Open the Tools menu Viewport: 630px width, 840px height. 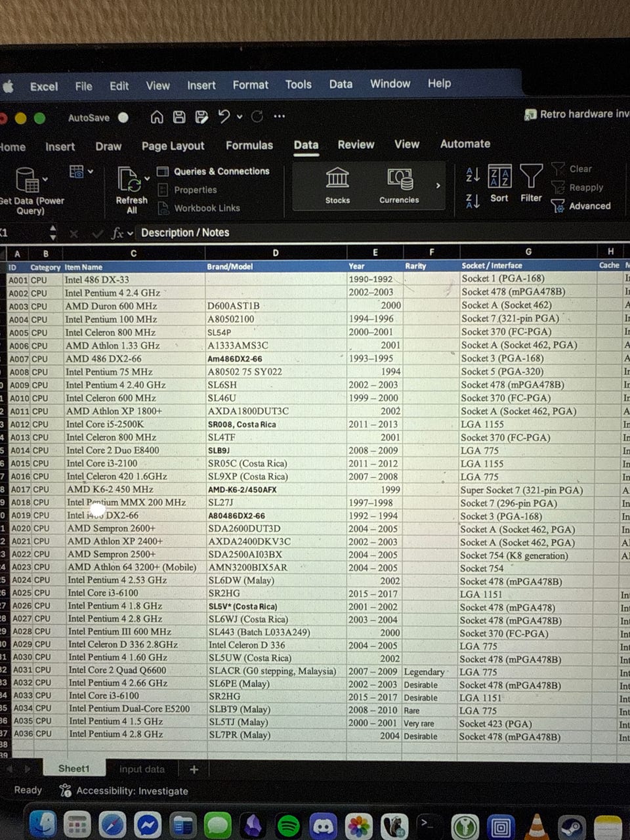point(298,84)
